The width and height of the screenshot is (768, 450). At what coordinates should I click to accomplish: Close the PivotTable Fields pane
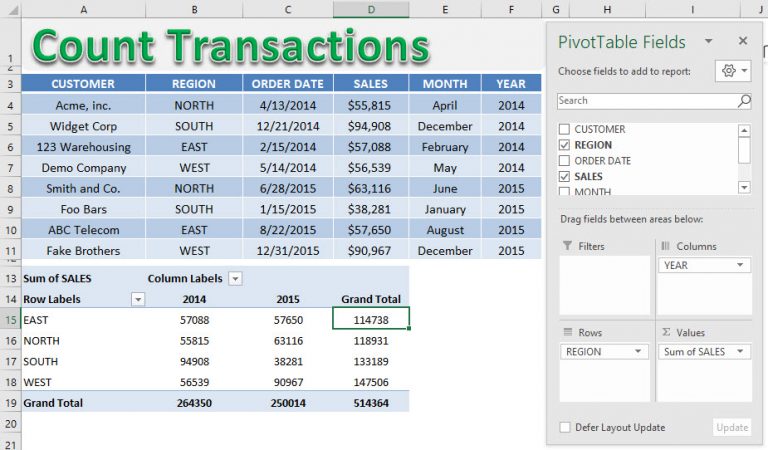point(742,41)
